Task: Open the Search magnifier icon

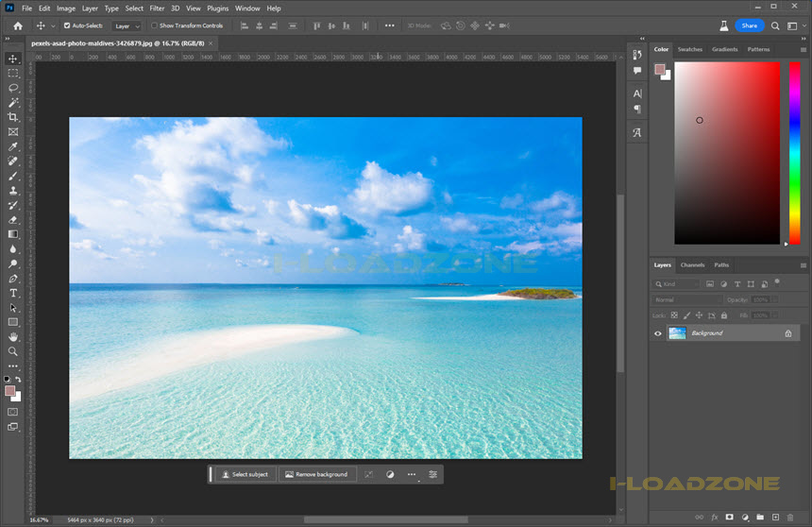Action: (775, 25)
